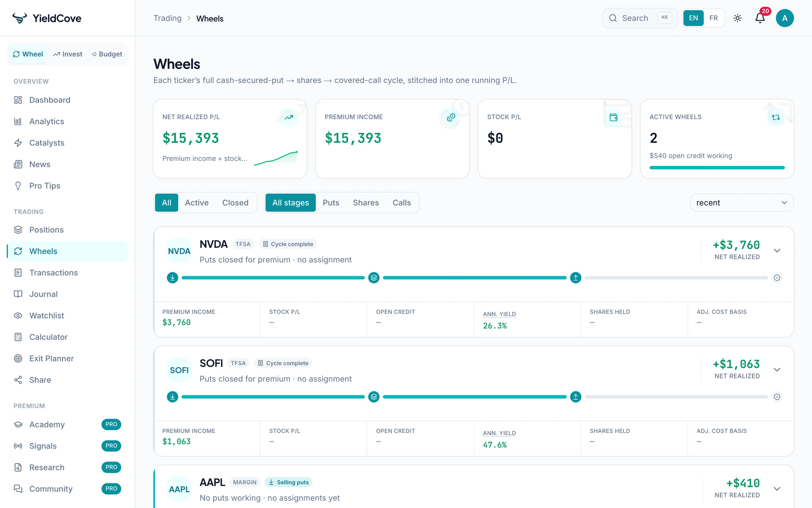Image resolution: width=812 pixels, height=508 pixels.
Task: Filter wheels to Active only
Action: (197, 203)
